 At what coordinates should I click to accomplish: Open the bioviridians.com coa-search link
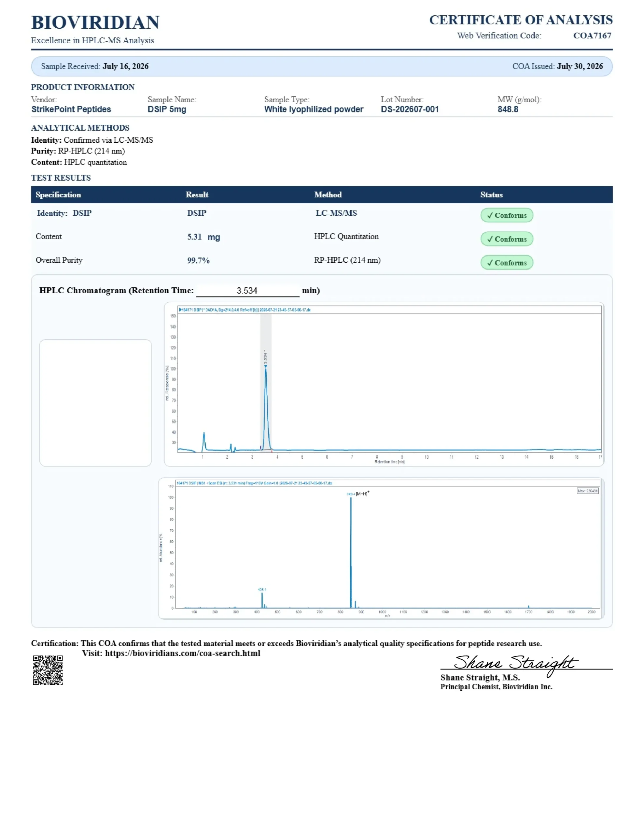(182, 653)
